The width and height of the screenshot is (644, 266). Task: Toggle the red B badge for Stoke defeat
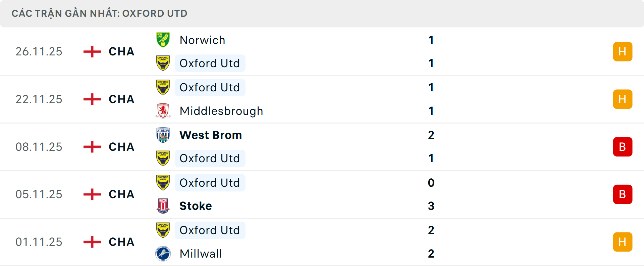click(x=623, y=194)
